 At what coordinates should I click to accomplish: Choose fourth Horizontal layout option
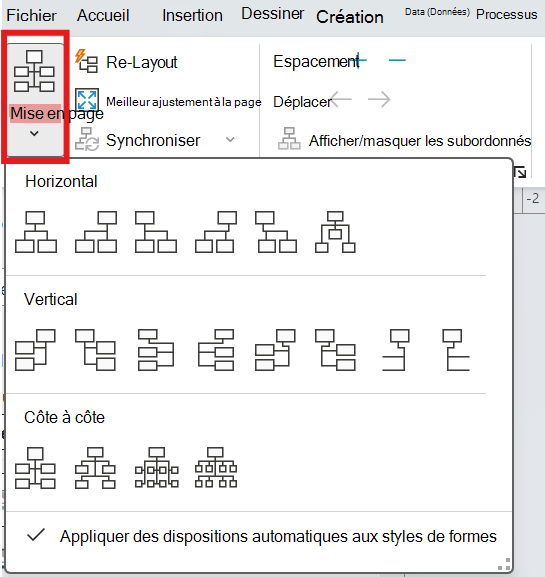tap(216, 232)
